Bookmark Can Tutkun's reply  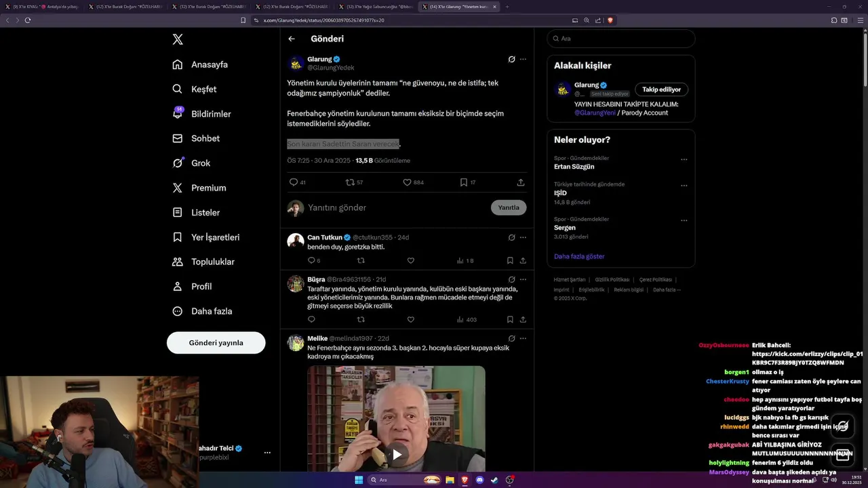(510, 260)
